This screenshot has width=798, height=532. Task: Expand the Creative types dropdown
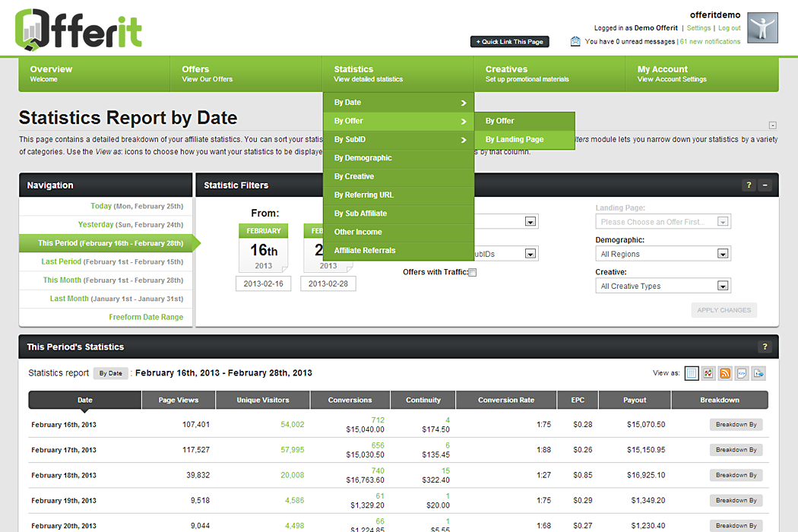(662, 286)
